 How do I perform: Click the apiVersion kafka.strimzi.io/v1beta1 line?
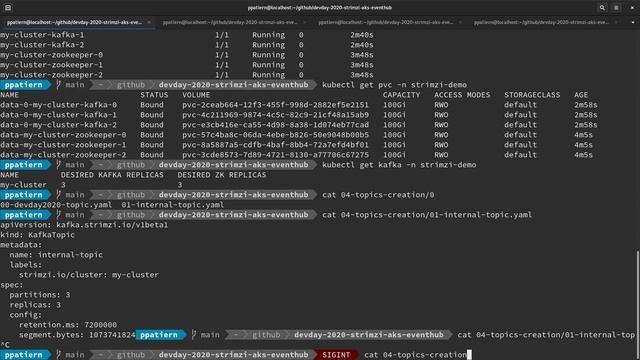pyautogui.click(x=84, y=225)
